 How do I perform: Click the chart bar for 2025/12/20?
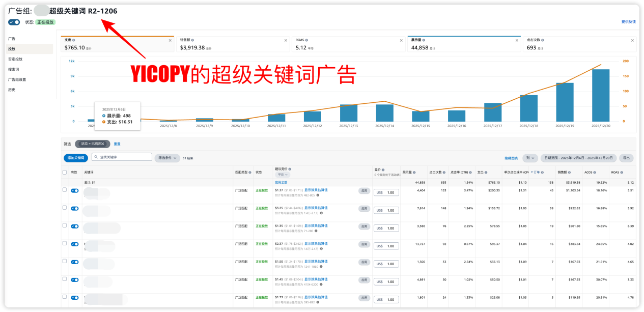[601, 95]
